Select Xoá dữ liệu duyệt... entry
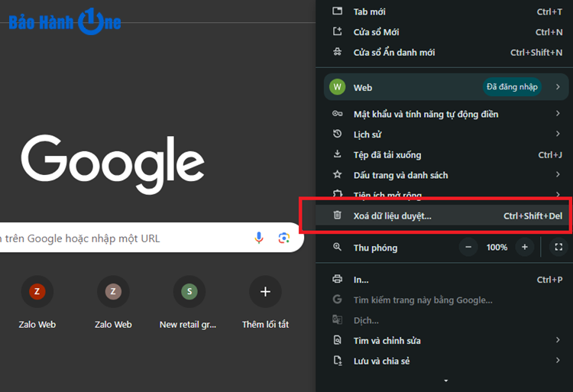Screen dimensions: 573x392 point(444,215)
